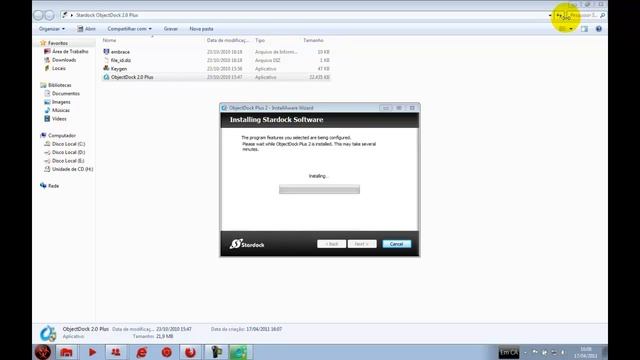Click the ObjectDock 2.0 Plus file icon in list
The height and width of the screenshot is (360, 640).
click(106, 77)
